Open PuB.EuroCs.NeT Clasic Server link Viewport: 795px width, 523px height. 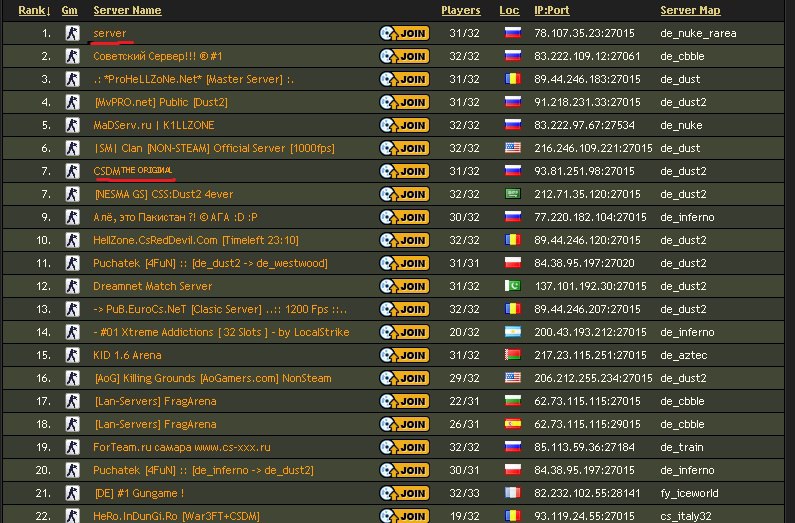pyautogui.click(x=220, y=309)
